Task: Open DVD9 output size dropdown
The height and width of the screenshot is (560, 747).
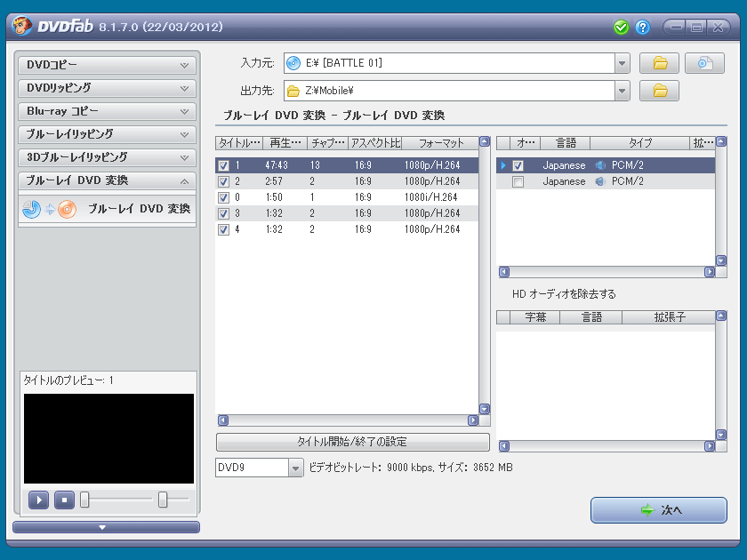Action: pyautogui.click(x=295, y=468)
